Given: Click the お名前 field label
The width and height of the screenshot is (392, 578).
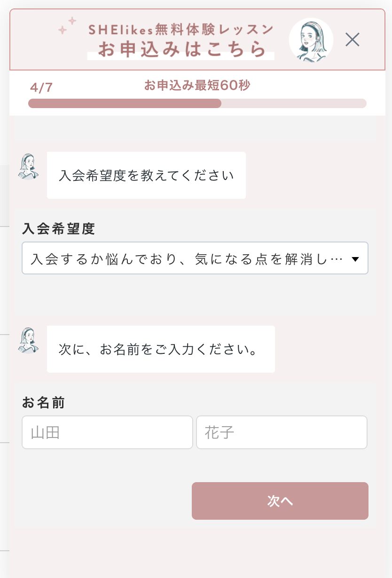Looking at the screenshot, I should (43, 403).
